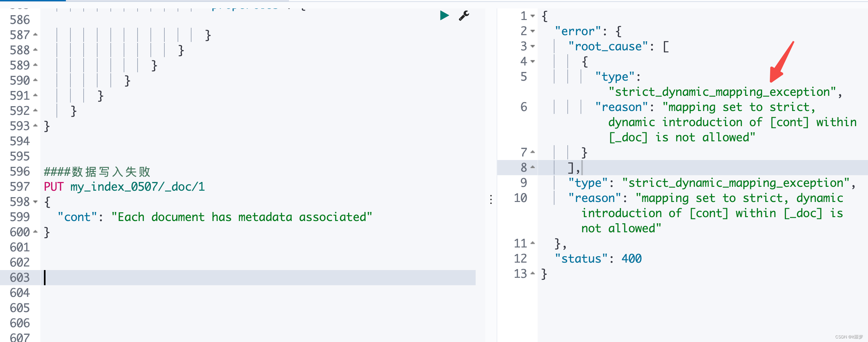Click the "error" key in response
Image resolution: width=868 pixels, height=342 pixels.
pos(578,31)
